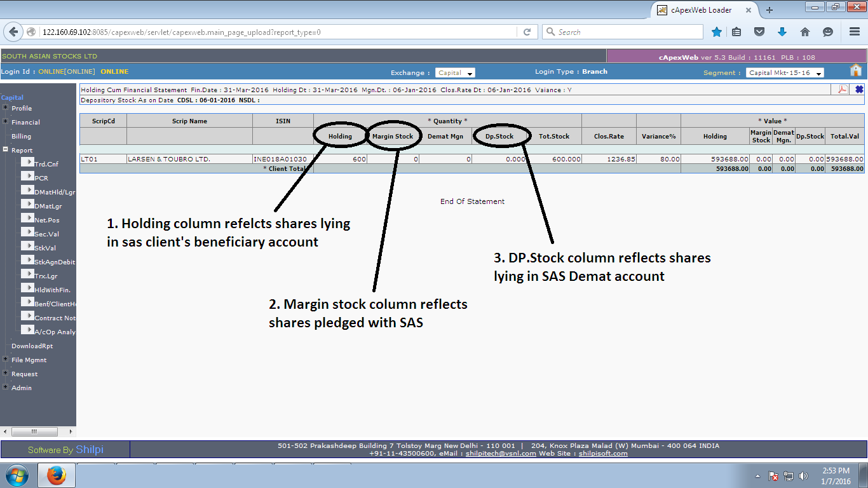Click the sidebar horizontal scrollbar thumb
This screenshot has width=868, height=488.
click(34, 431)
